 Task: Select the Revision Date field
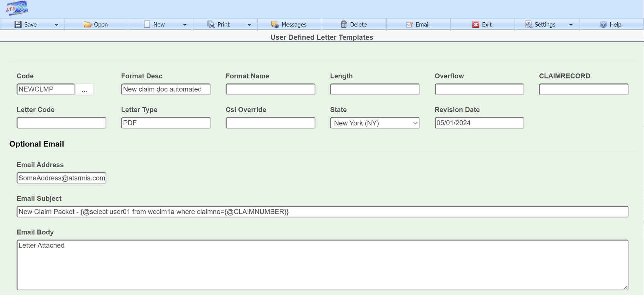[x=479, y=123]
